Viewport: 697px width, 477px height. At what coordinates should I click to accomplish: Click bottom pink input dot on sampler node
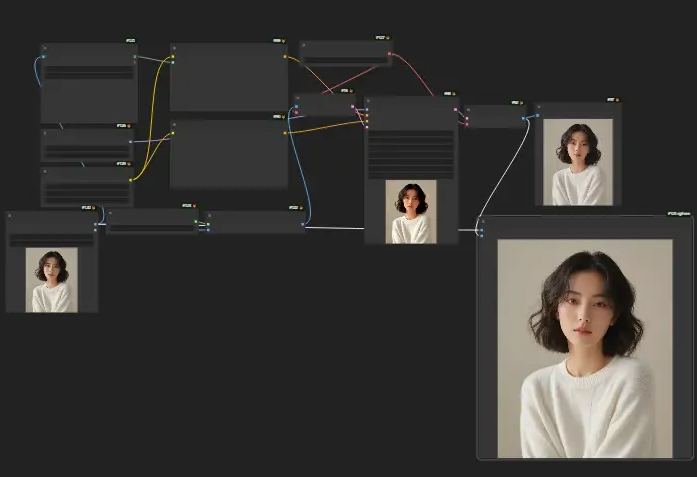367,127
